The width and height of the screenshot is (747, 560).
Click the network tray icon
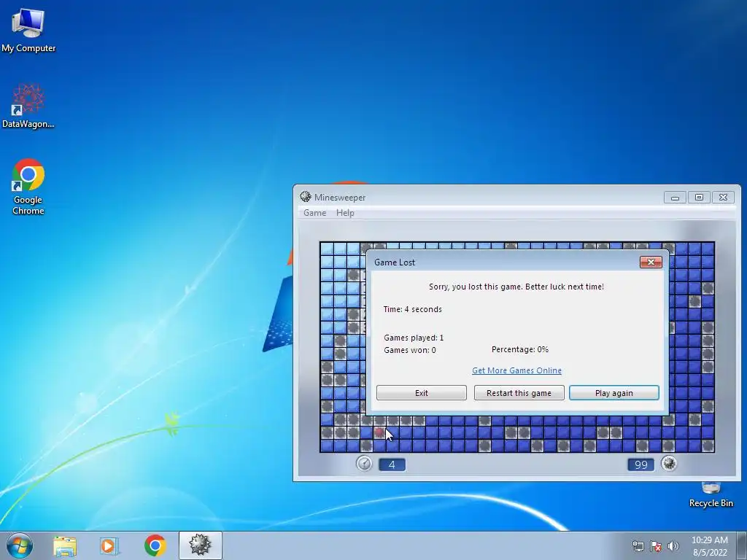coord(638,546)
